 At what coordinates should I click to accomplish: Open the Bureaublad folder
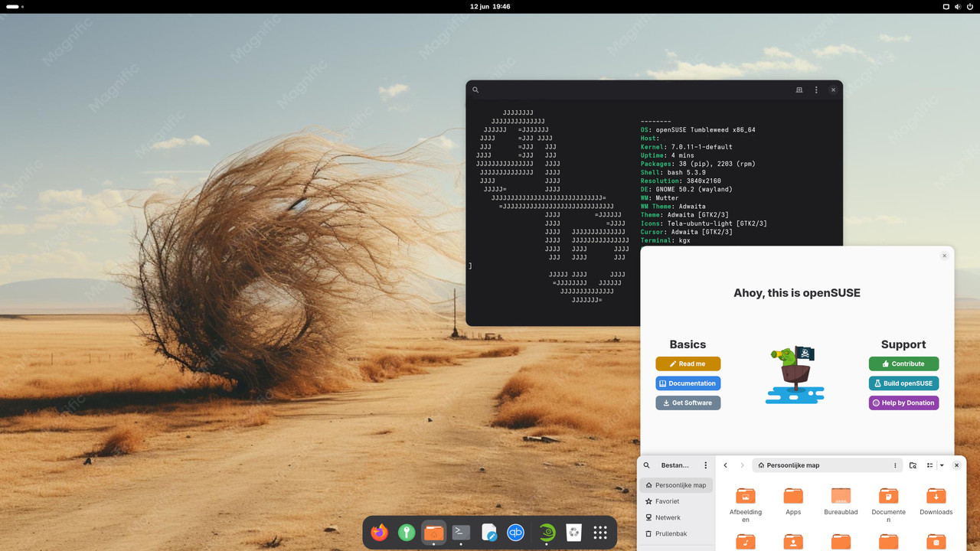(x=841, y=501)
